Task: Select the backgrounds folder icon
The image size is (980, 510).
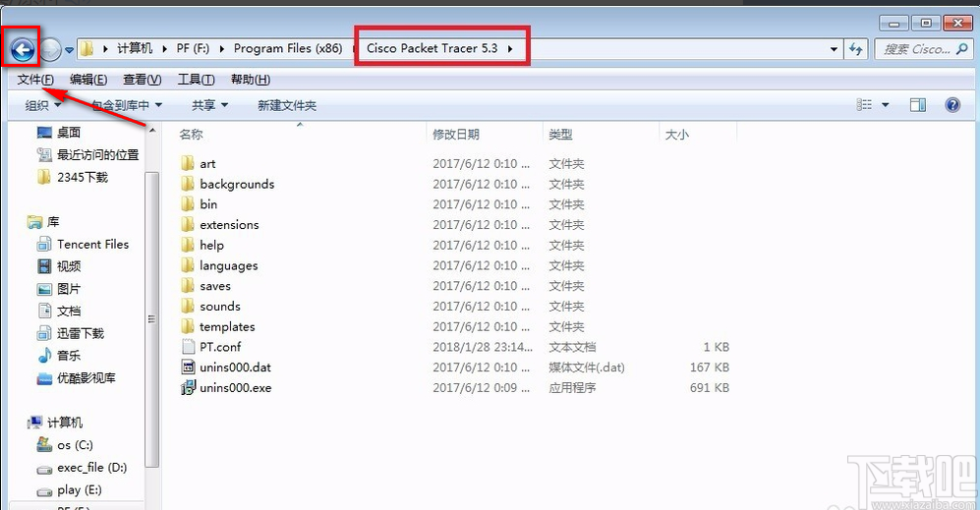Action: pyautogui.click(x=188, y=184)
